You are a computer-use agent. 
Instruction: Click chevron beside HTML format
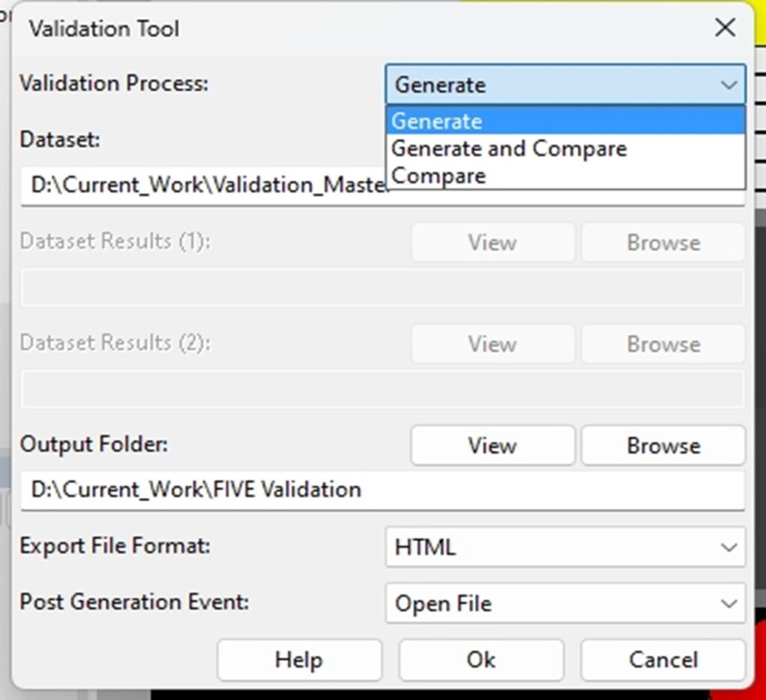click(x=729, y=547)
